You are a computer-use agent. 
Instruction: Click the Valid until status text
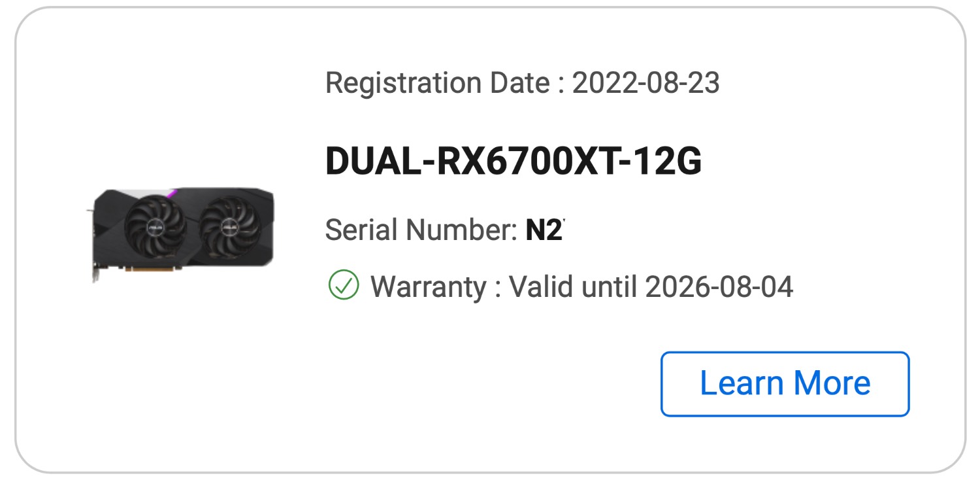[x=573, y=286]
